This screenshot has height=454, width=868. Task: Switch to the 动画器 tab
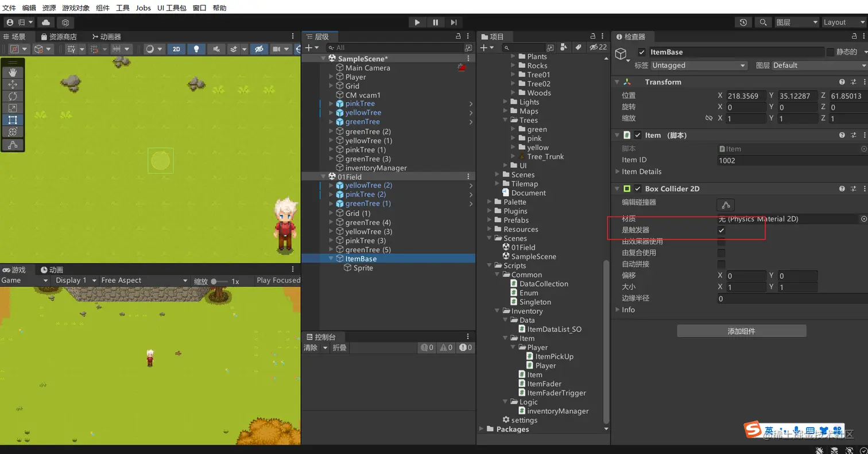click(107, 37)
